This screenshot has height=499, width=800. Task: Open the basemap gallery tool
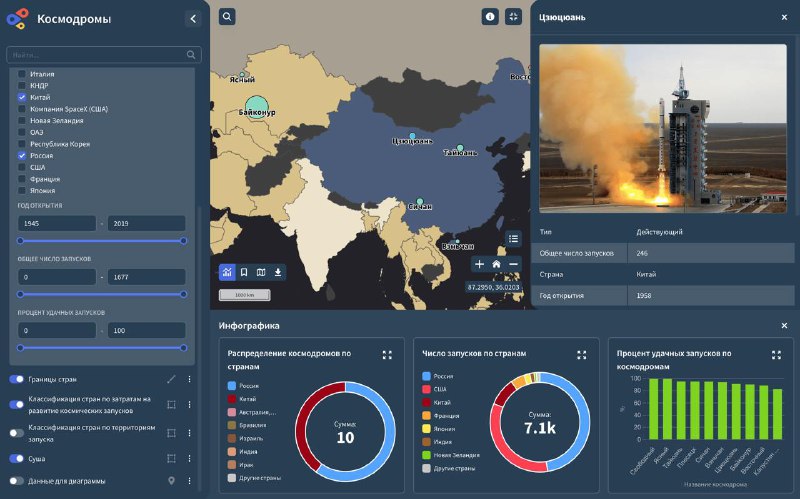261,272
